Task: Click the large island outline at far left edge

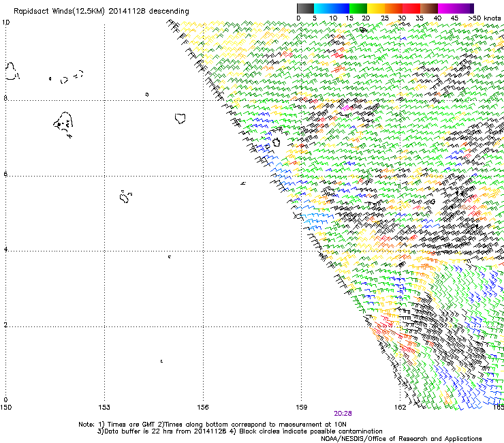Action: 12,71
